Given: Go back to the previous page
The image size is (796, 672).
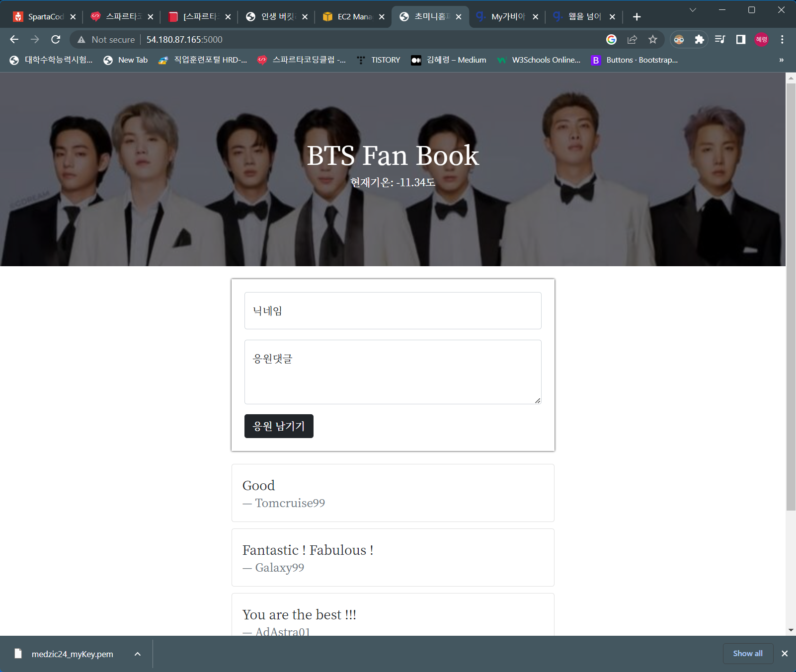Looking at the screenshot, I should click(14, 39).
